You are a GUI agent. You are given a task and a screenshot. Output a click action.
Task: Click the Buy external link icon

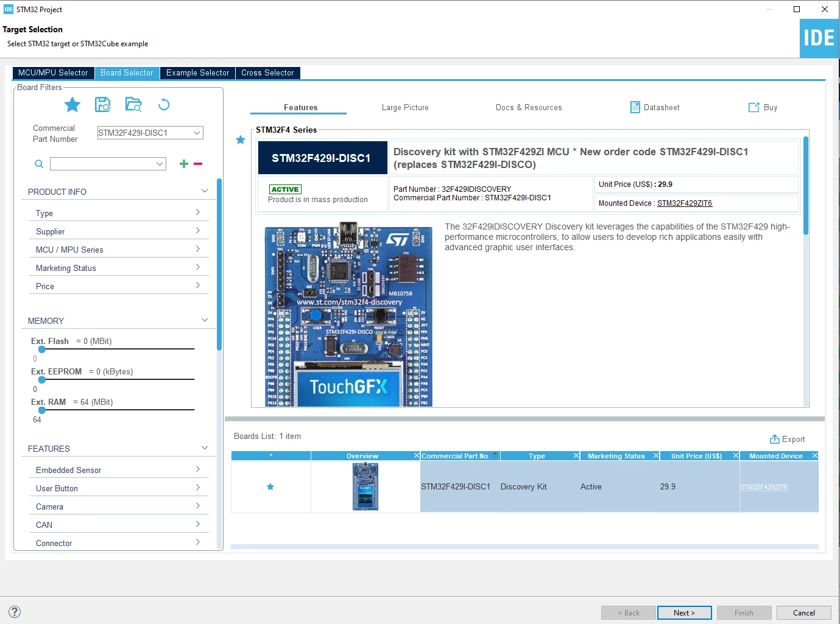pyautogui.click(x=754, y=107)
